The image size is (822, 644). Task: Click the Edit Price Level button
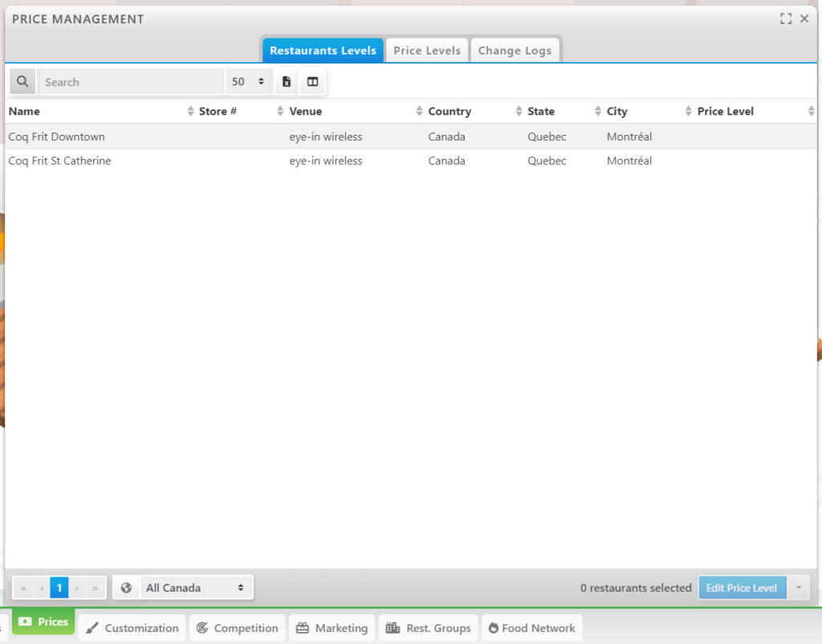coord(742,588)
